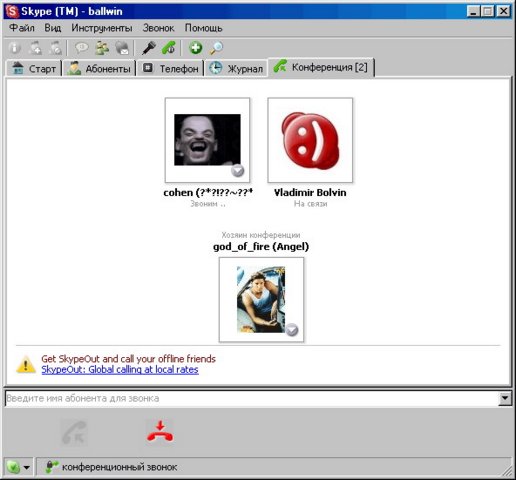Select the Конференция [2] tab
Image resolution: width=516 pixels, height=480 pixels.
click(x=321, y=67)
